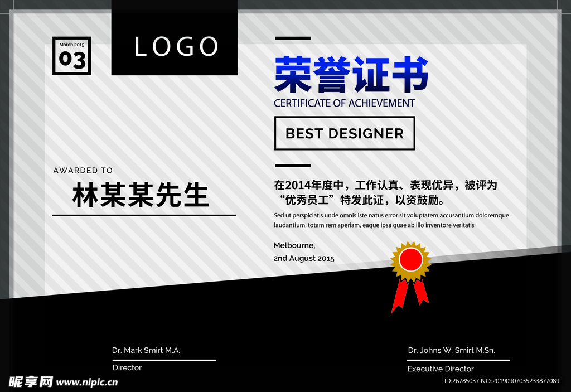Select the date 2nd August 2015

(x=304, y=258)
